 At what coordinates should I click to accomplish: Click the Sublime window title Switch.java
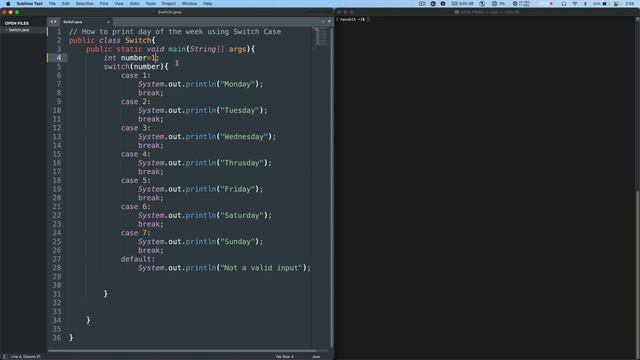click(x=170, y=12)
